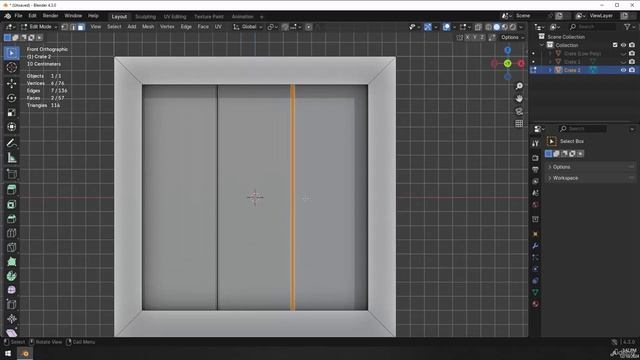Open viewport Options dropdown
This screenshot has height=360, width=640.
coord(512,38)
